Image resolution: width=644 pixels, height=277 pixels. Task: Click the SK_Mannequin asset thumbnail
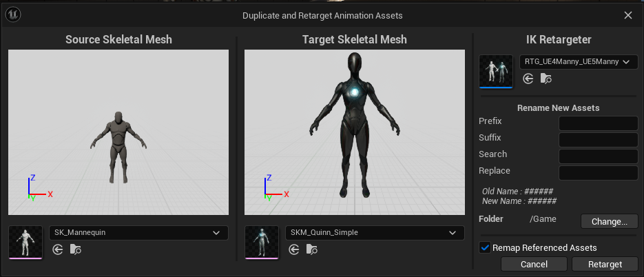(25, 242)
